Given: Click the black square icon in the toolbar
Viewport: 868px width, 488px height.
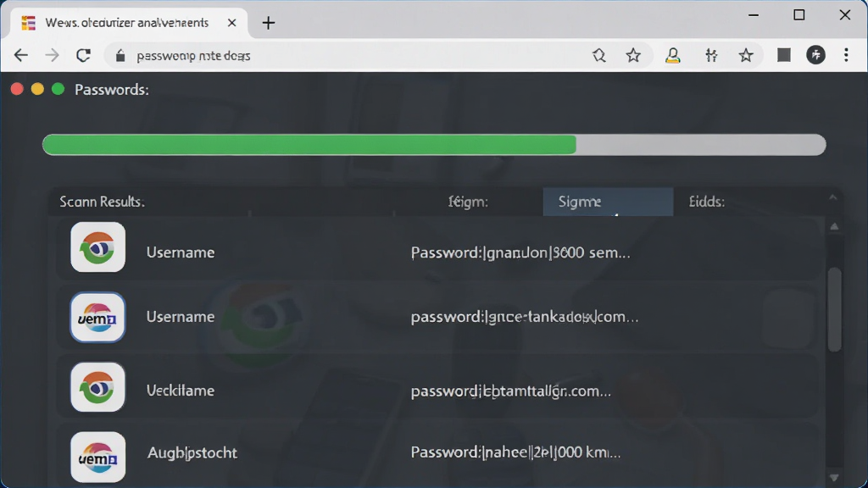Looking at the screenshot, I should pos(784,55).
